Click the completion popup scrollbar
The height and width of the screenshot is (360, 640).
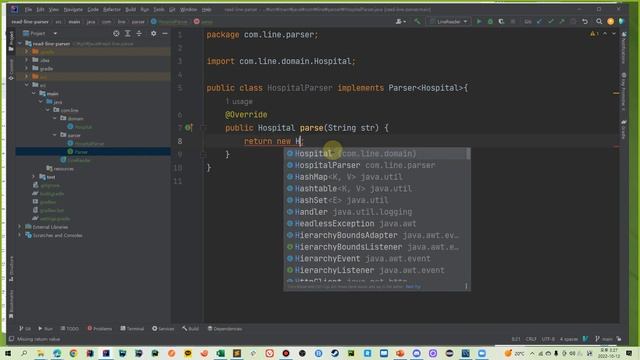468,154
